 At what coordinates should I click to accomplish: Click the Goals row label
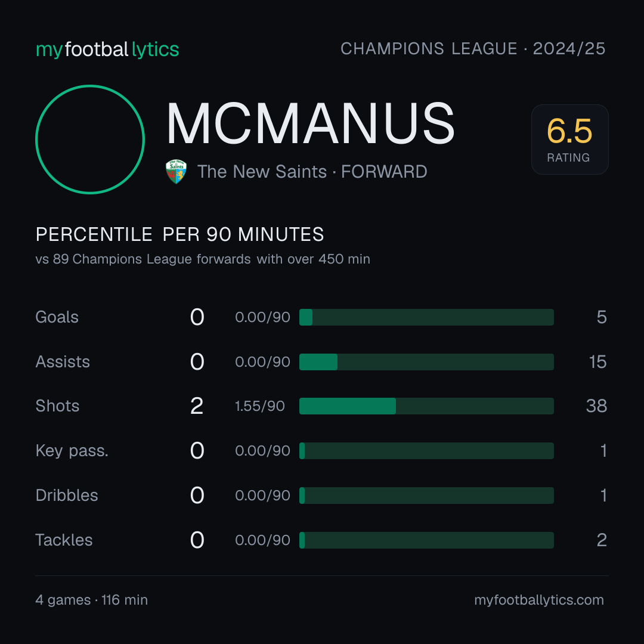[57, 317]
